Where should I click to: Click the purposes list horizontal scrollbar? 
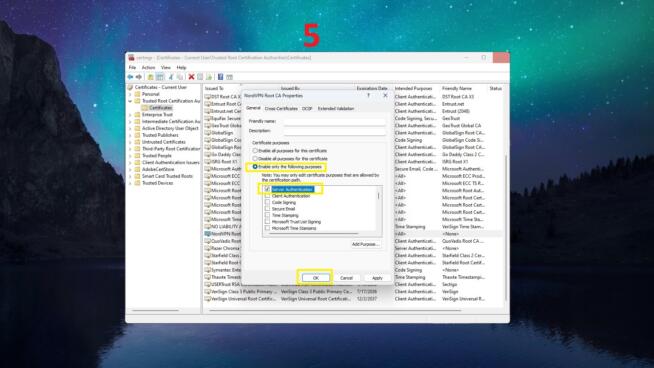click(314, 234)
